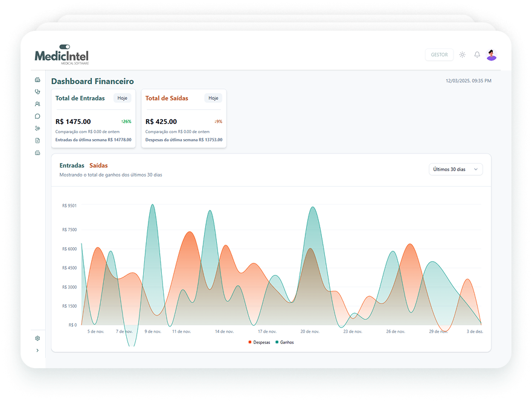Switch to the Saídas chart tab

click(x=98, y=165)
